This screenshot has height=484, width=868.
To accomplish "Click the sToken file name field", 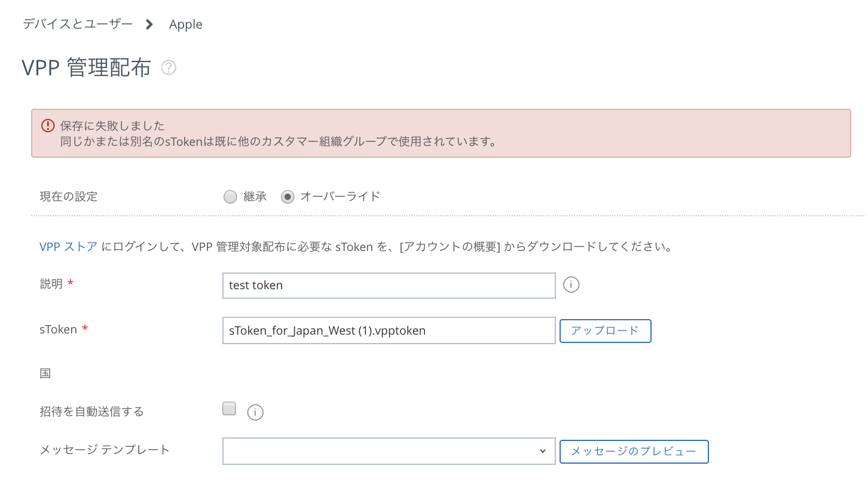I will tap(389, 330).
